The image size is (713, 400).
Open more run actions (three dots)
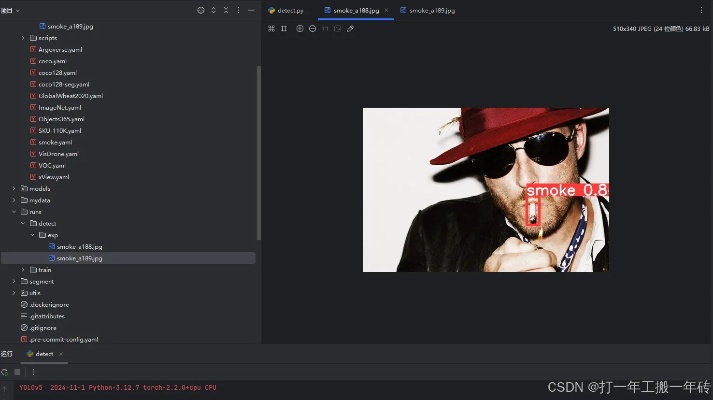pyautogui.click(x=33, y=372)
